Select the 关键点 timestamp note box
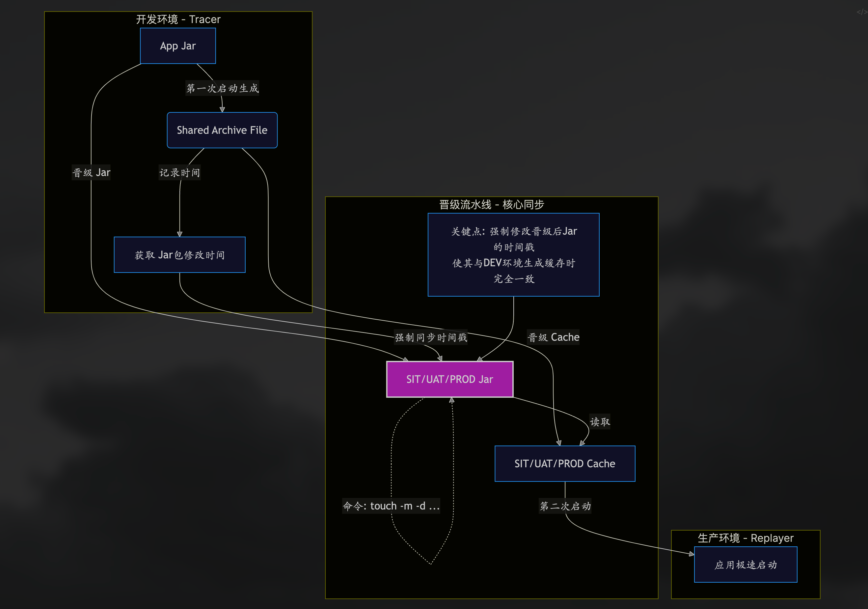The height and width of the screenshot is (609, 868). 513,254
